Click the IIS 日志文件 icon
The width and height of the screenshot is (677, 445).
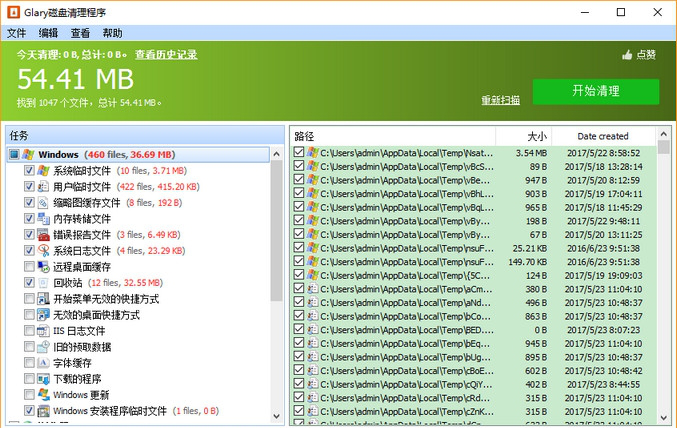coord(43,331)
